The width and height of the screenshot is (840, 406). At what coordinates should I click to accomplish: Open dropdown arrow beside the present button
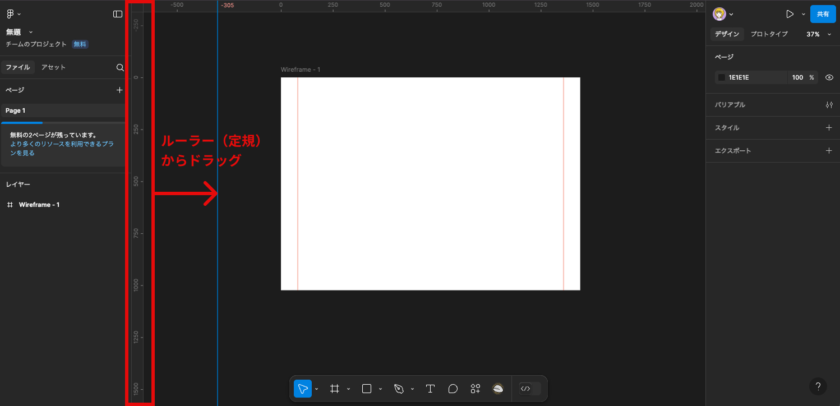click(802, 14)
